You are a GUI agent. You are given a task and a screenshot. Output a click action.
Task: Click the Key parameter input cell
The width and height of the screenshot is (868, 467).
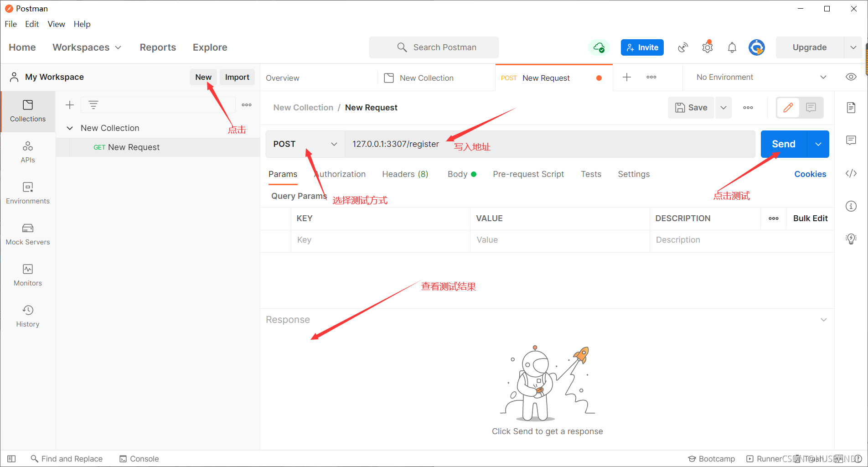pos(381,240)
